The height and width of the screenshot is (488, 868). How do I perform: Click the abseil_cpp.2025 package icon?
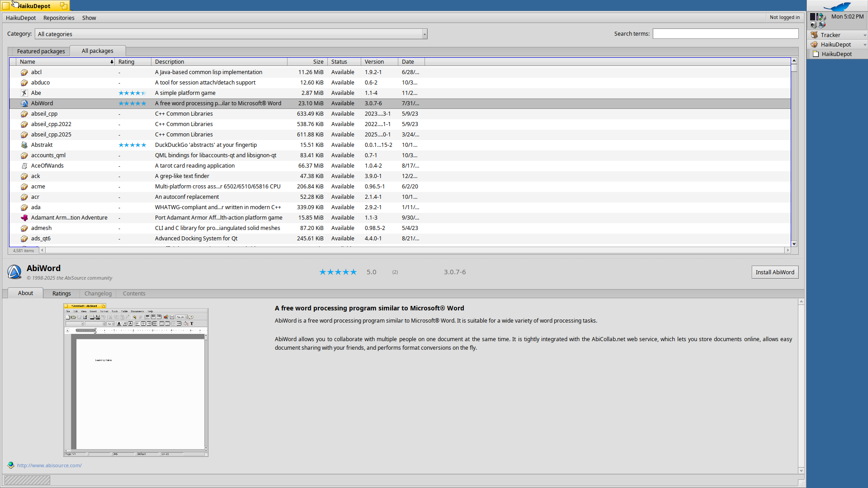click(24, 135)
